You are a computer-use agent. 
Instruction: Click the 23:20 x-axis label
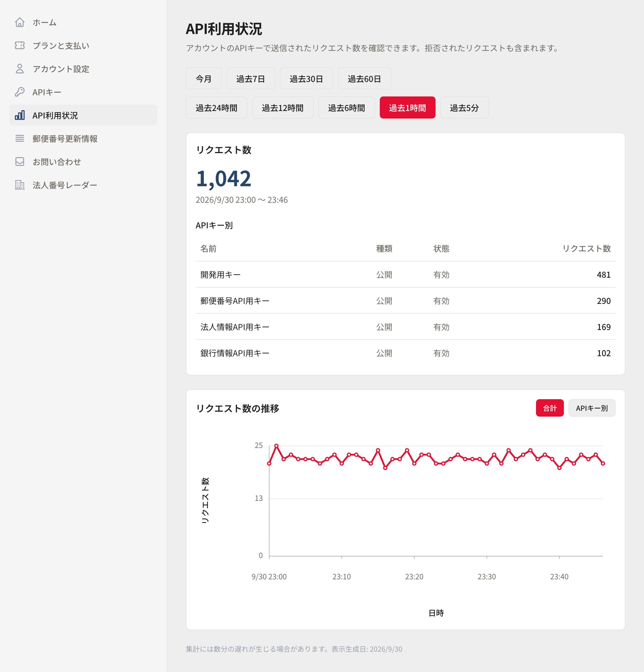click(x=414, y=577)
